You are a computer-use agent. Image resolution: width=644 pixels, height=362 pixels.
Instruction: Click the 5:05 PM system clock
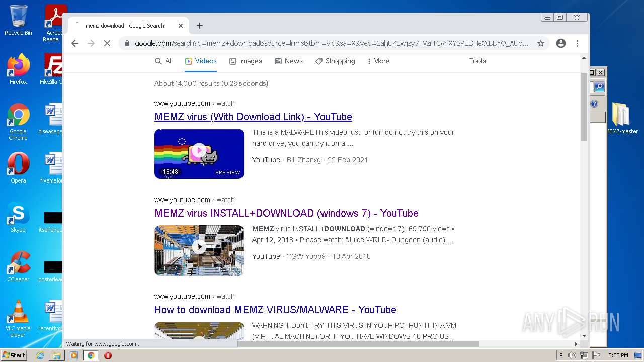pyautogui.click(x=618, y=355)
